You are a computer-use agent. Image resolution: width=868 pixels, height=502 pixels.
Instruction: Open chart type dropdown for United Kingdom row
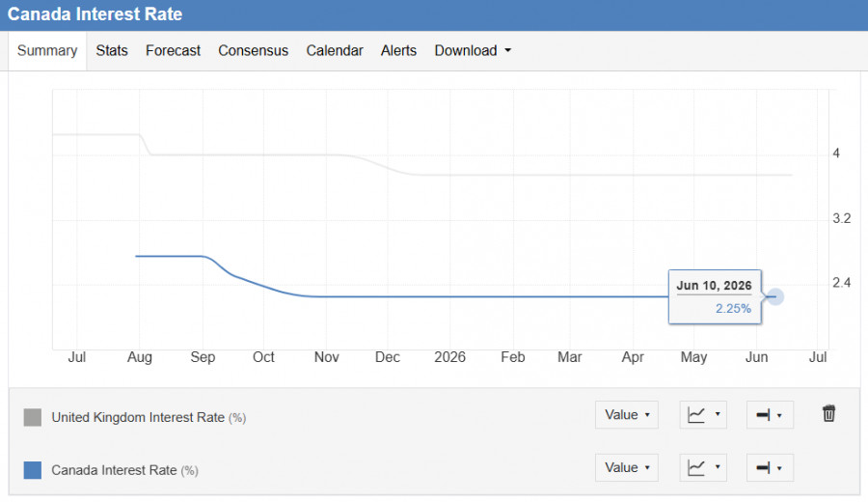[703, 415]
